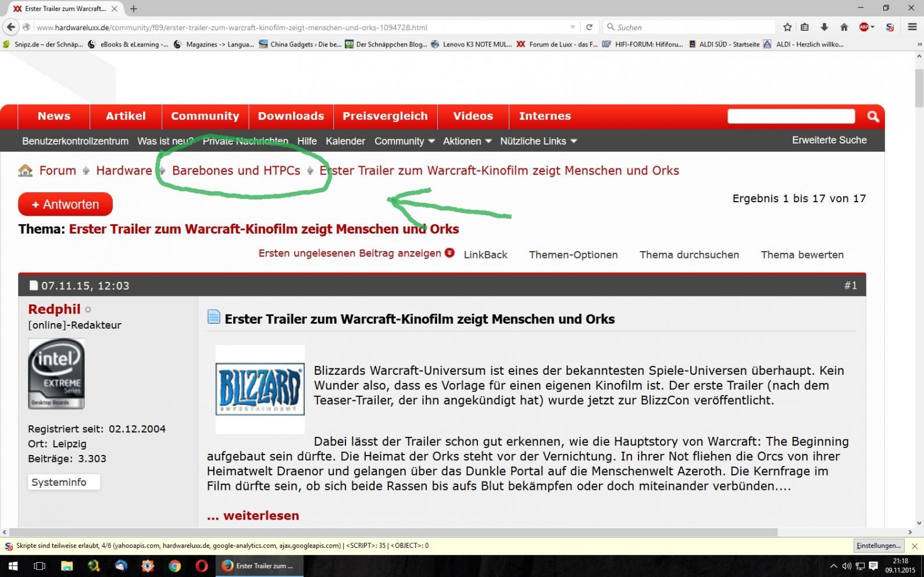Open the action center notification icon

coord(873,566)
